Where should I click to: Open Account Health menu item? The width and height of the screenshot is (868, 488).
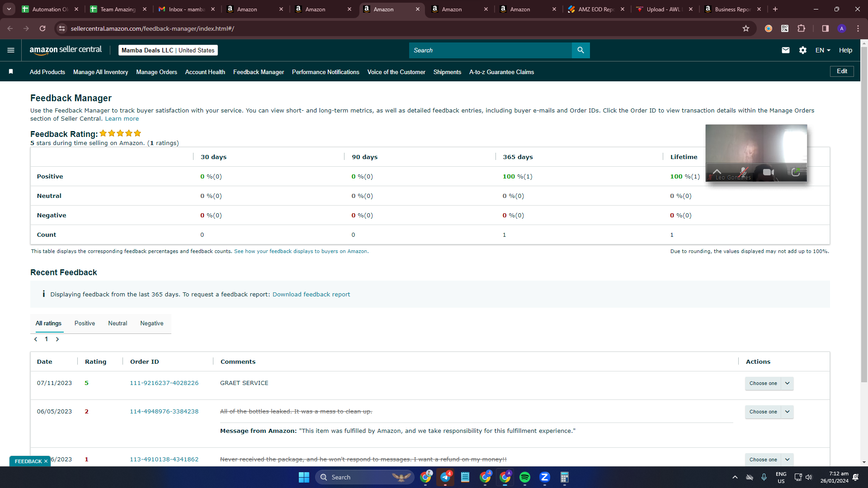tap(205, 72)
